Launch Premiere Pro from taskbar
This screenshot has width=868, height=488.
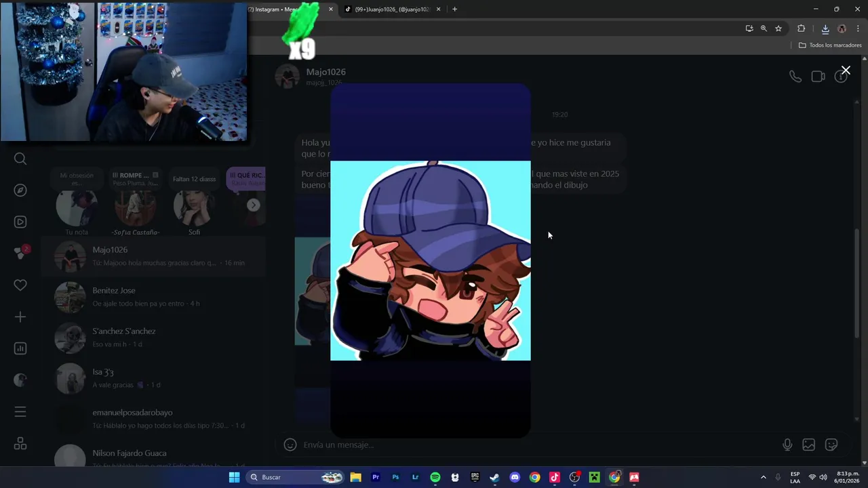376,477
